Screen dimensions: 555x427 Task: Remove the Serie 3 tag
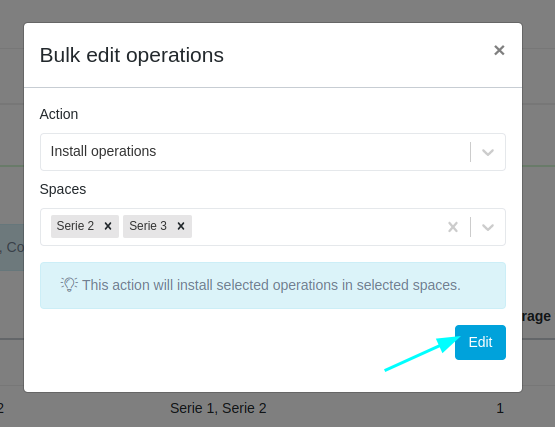181,226
